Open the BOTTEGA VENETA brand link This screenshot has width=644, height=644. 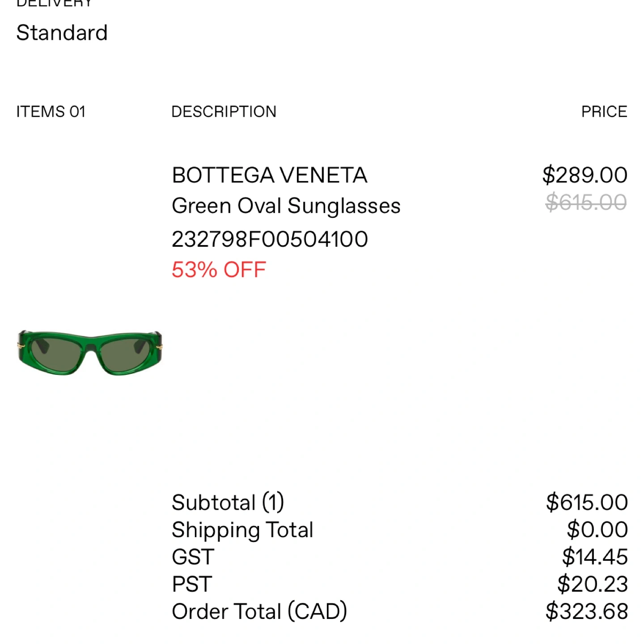click(269, 175)
